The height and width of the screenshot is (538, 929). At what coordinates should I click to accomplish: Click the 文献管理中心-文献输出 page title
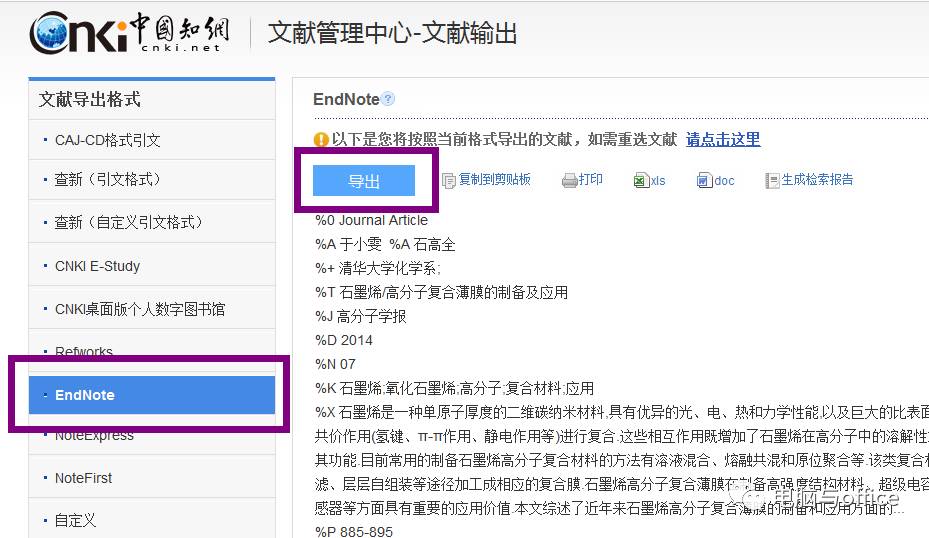click(392, 33)
